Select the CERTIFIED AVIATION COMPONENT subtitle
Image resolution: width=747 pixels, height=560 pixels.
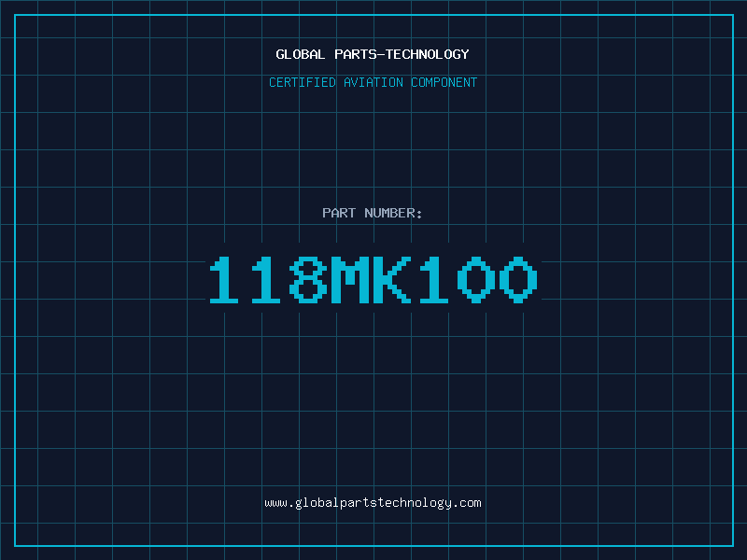(373, 82)
